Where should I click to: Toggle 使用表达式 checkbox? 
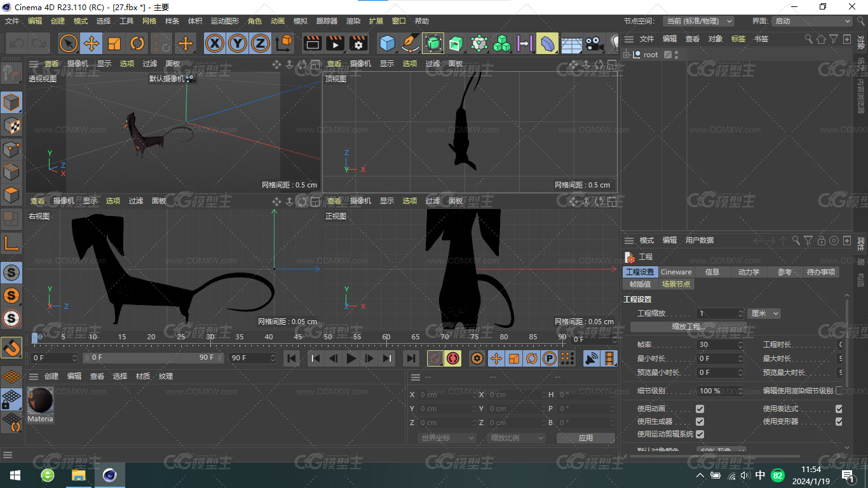click(x=839, y=409)
